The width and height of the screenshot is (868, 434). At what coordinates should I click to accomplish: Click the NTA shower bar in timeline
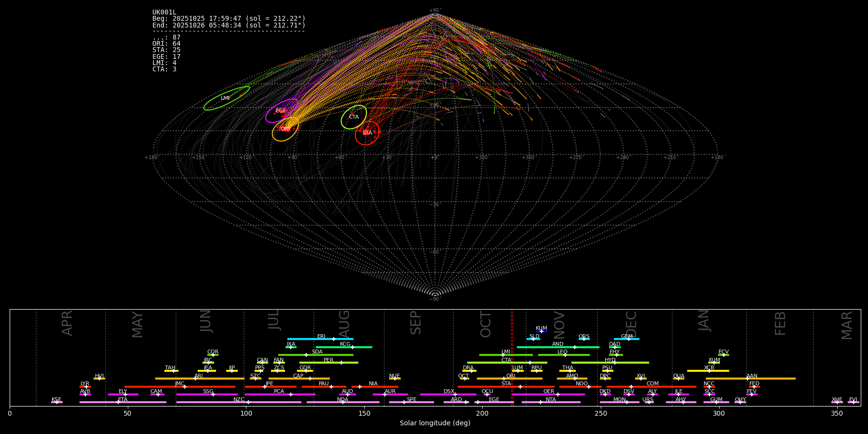click(551, 402)
